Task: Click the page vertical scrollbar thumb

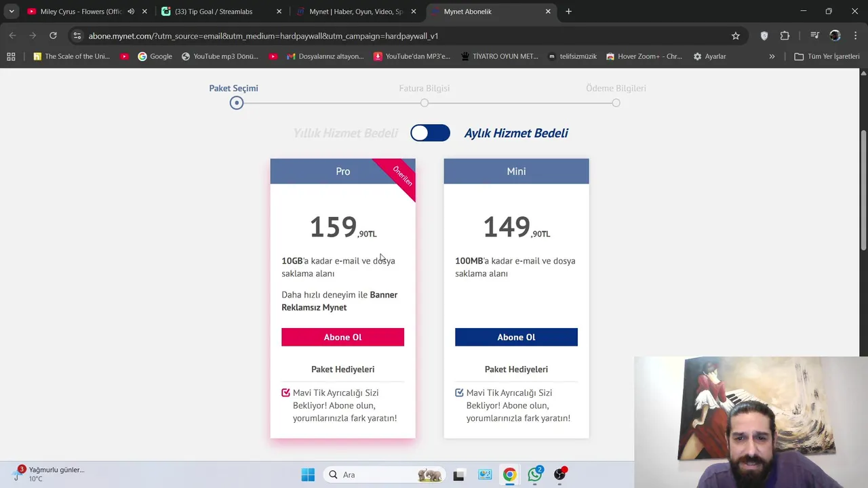Action: click(863, 190)
